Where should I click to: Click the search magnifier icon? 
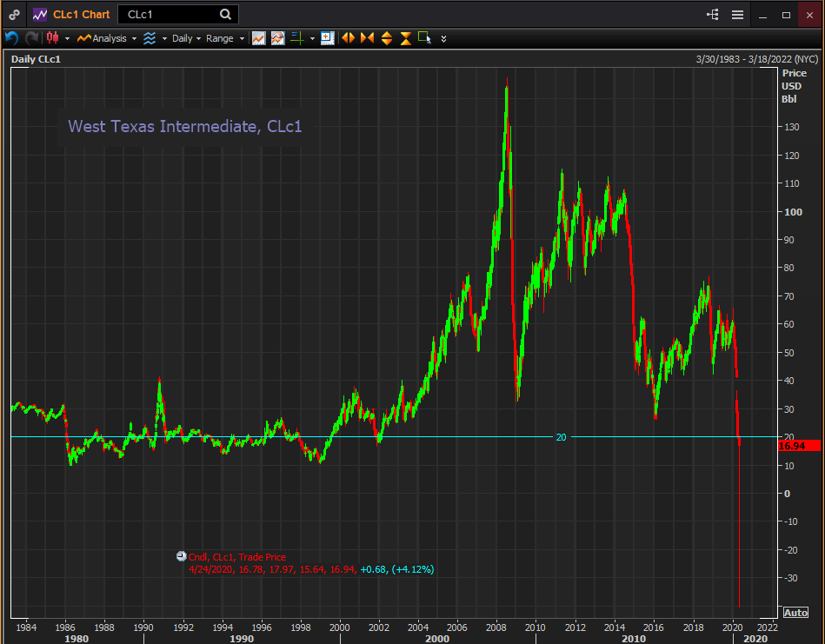(225, 15)
